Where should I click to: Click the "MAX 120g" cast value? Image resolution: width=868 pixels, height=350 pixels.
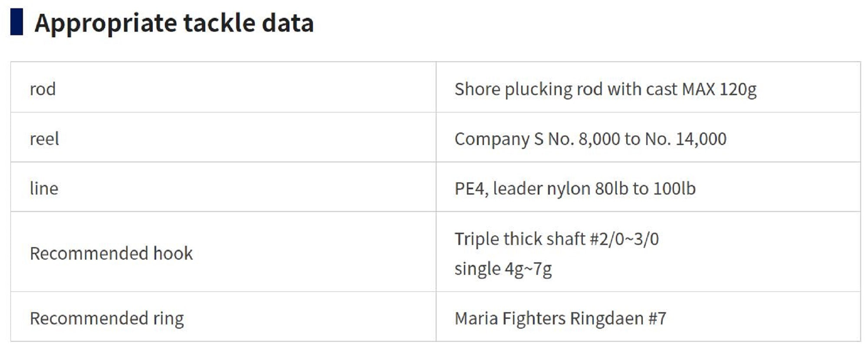click(x=719, y=89)
